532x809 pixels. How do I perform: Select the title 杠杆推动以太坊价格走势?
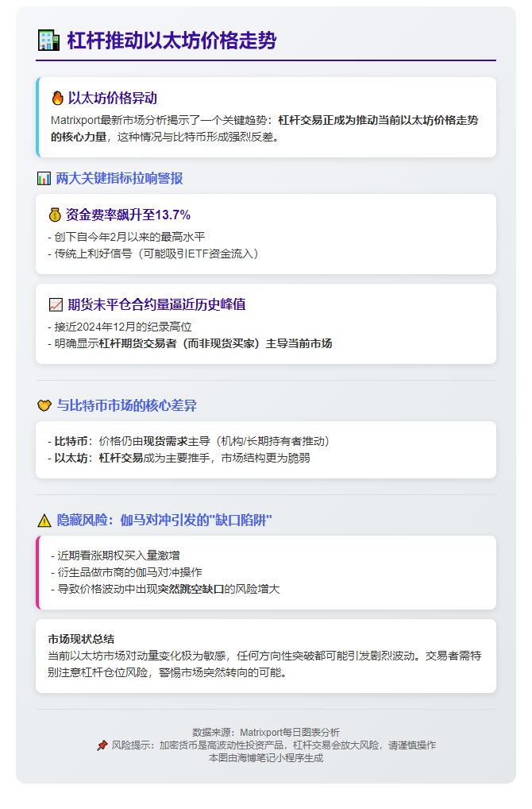point(172,41)
